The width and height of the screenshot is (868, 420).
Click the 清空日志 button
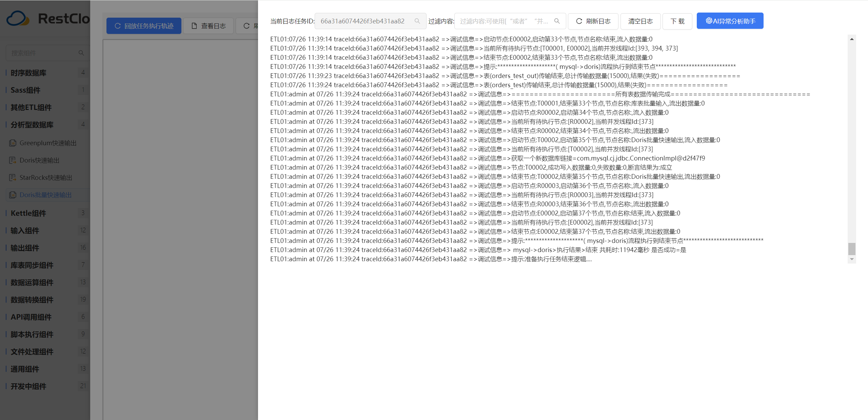coord(640,21)
